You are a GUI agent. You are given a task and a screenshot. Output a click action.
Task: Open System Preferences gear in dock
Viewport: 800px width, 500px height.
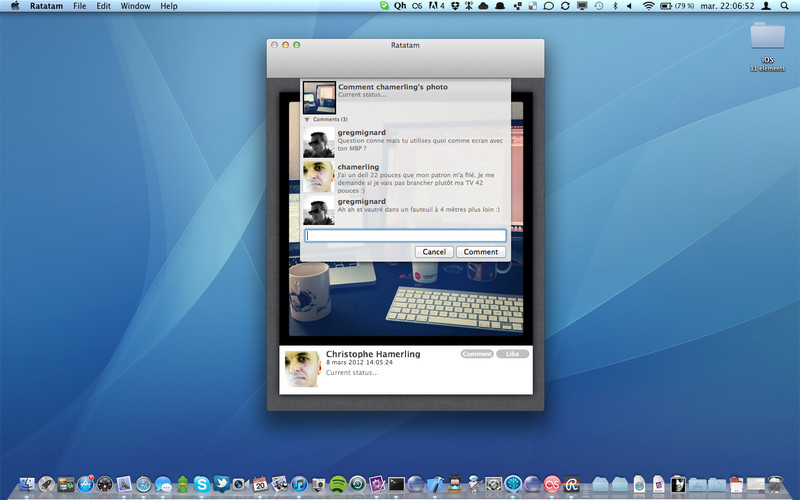pyautogui.click(x=493, y=484)
